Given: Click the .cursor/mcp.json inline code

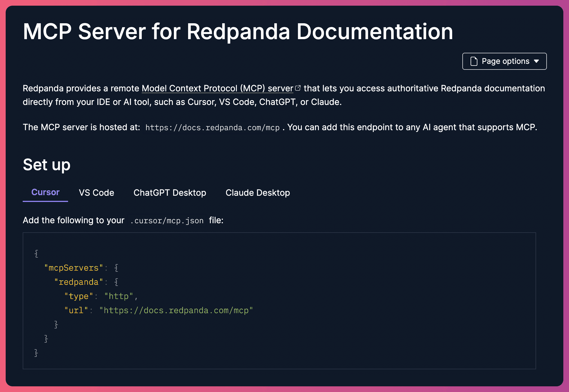Looking at the screenshot, I should [x=167, y=221].
